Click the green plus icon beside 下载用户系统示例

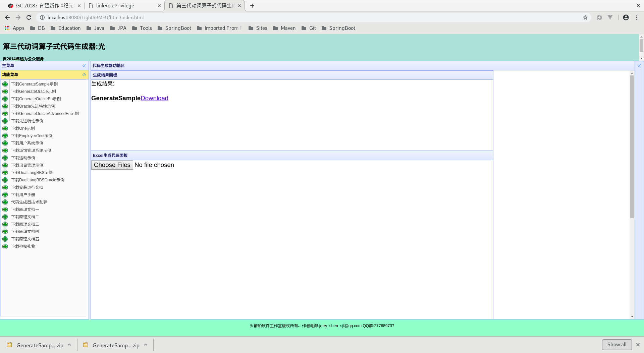tap(5, 143)
